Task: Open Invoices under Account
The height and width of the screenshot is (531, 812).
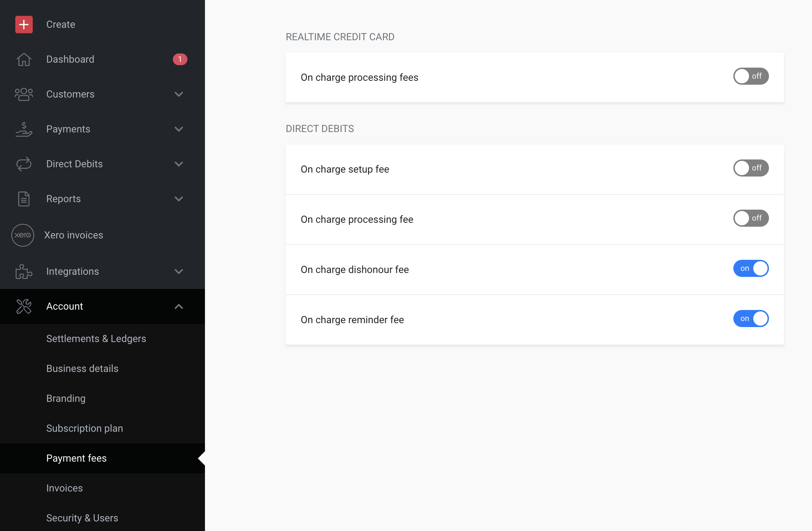Action: click(x=64, y=488)
